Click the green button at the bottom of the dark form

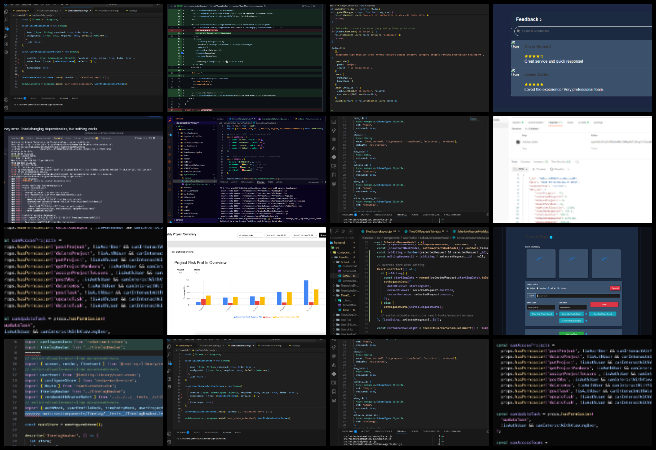coord(570,331)
